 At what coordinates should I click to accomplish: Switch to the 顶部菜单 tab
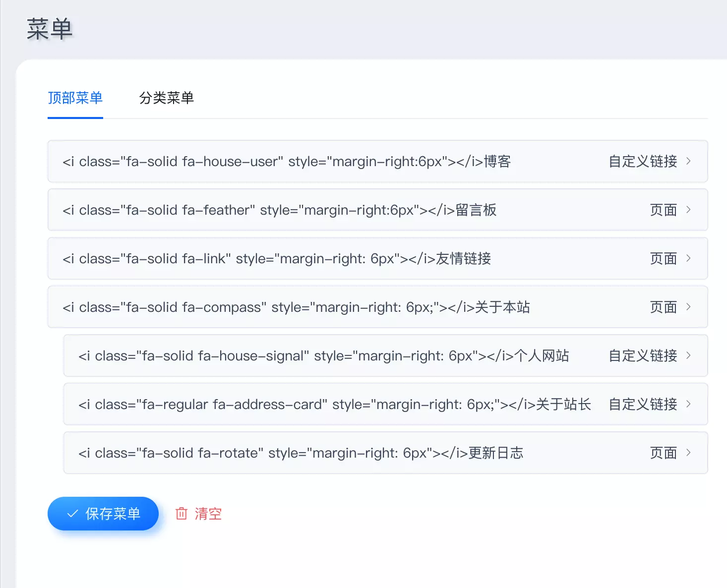[75, 98]
